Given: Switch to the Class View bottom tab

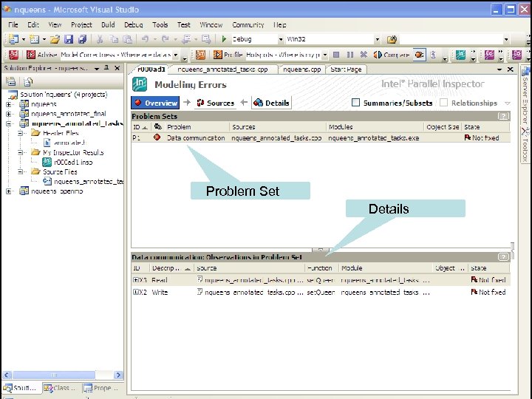Looking at the screenshot, I should [61, 387].
